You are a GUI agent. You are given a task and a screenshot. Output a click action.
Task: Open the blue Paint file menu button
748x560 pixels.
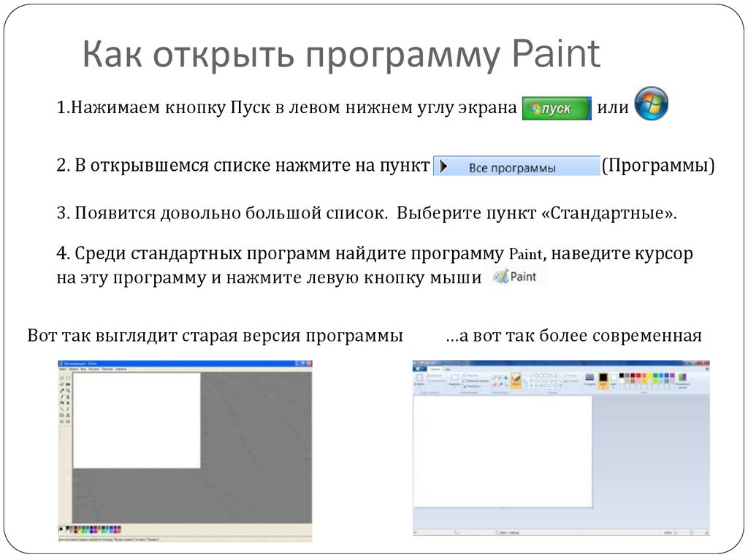pos(419,369)
